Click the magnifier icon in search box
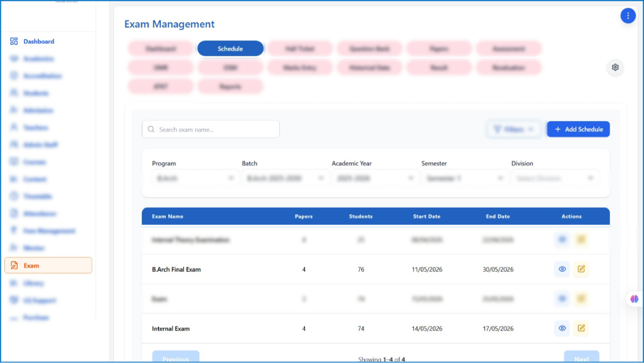This screenshot has width=644, height=363. pyautogui.click(x=151, y=130)
